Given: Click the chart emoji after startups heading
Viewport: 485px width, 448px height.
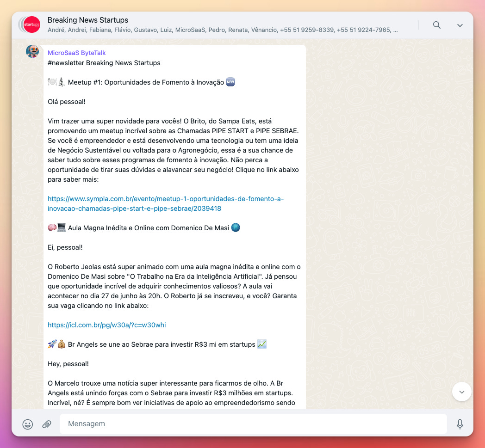Looking at the screenshot, I should (x=261, y=344).
